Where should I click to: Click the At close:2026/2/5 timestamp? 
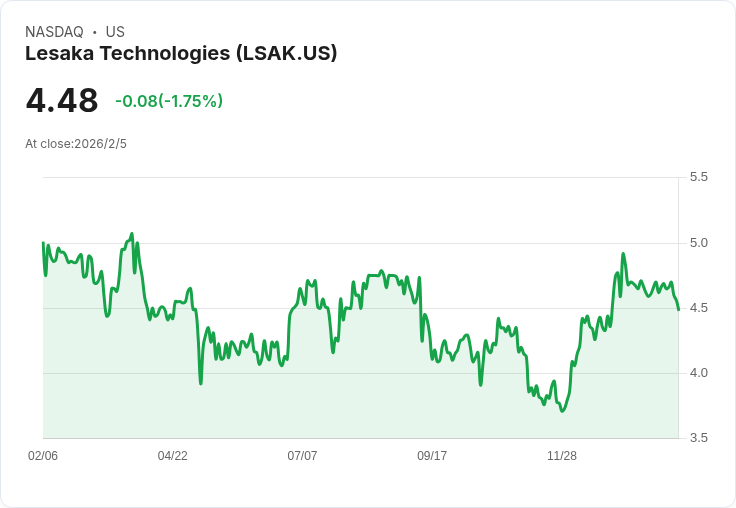(76, 144)
